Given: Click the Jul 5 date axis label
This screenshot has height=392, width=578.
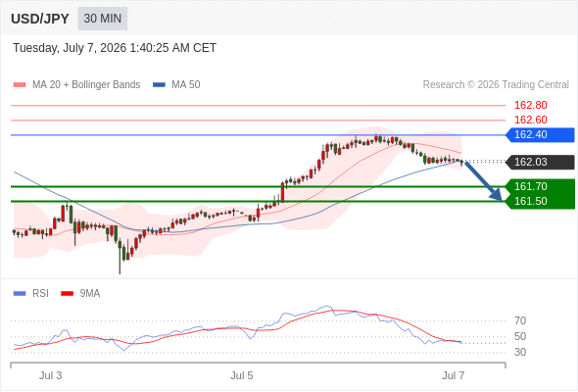Looking at the screenshot, I should pos(242,375).
